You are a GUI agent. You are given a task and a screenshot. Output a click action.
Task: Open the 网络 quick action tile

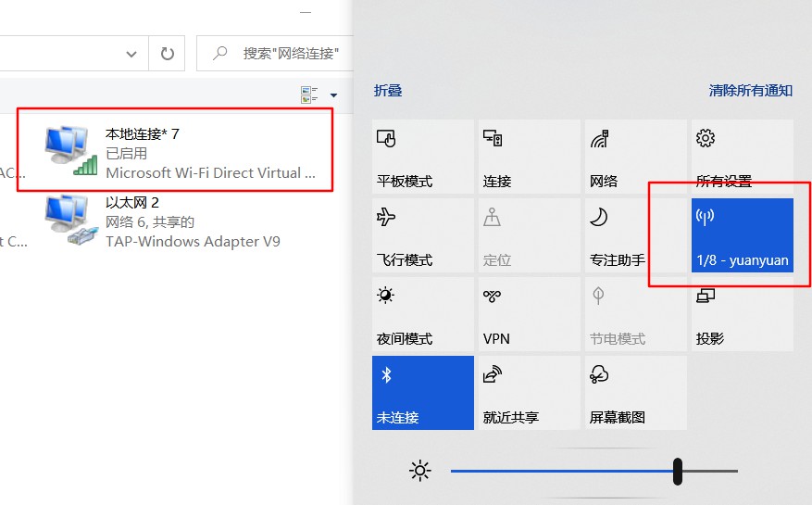(x=635, y=157)
